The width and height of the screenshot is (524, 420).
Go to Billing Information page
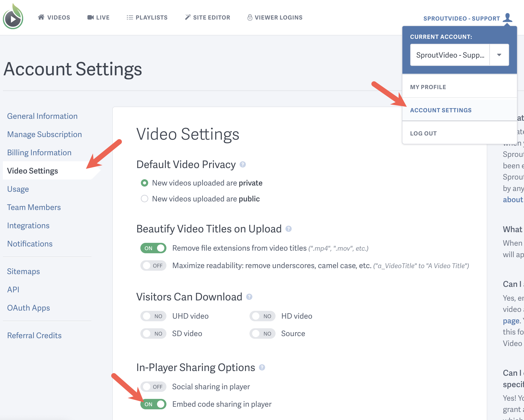(x=39, y=153)
